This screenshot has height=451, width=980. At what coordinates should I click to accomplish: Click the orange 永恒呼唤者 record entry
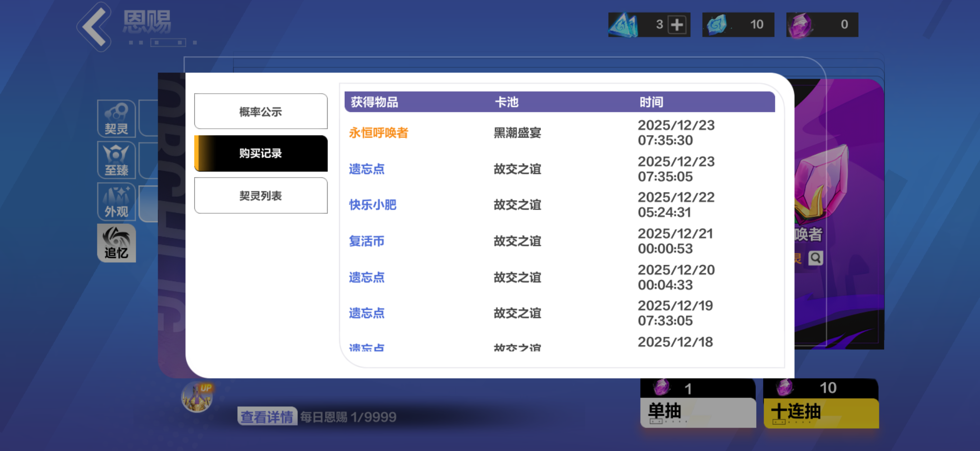click(x=378, y=133)
